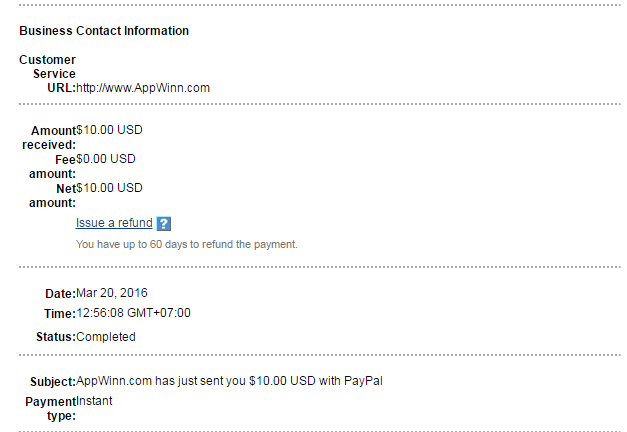627x432 pixels.
Task: Open the Issue a refund link
Action: [114, 223]
